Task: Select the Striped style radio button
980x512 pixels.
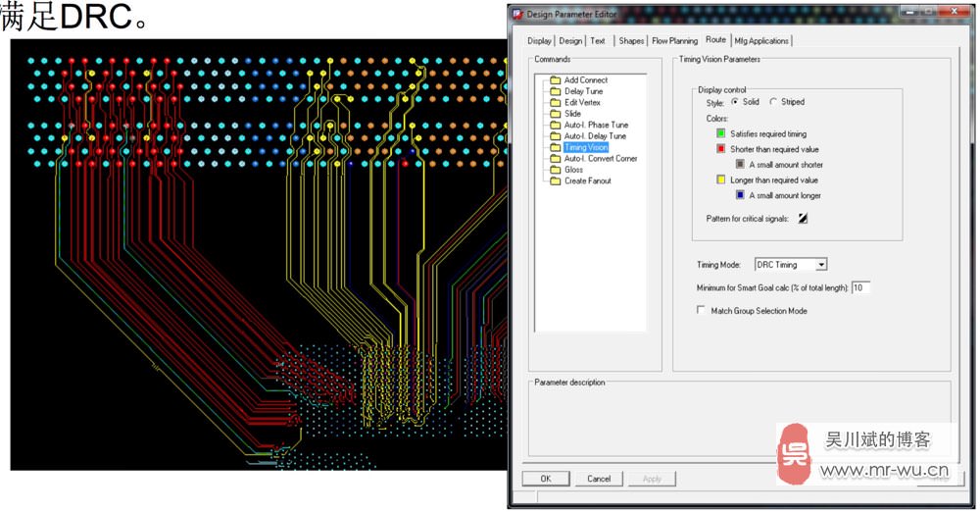Action: coord(773,102)
